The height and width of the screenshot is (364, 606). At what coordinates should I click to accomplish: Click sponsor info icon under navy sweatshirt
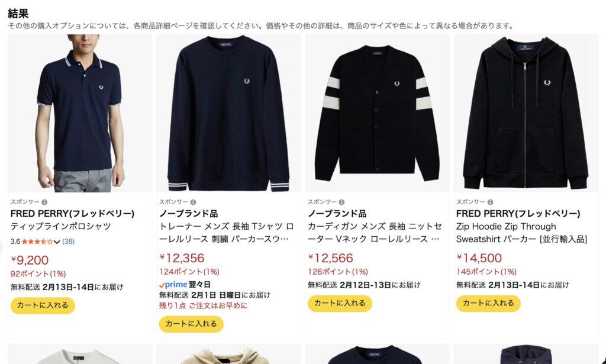pyautogui.click(x=194, y=202)
